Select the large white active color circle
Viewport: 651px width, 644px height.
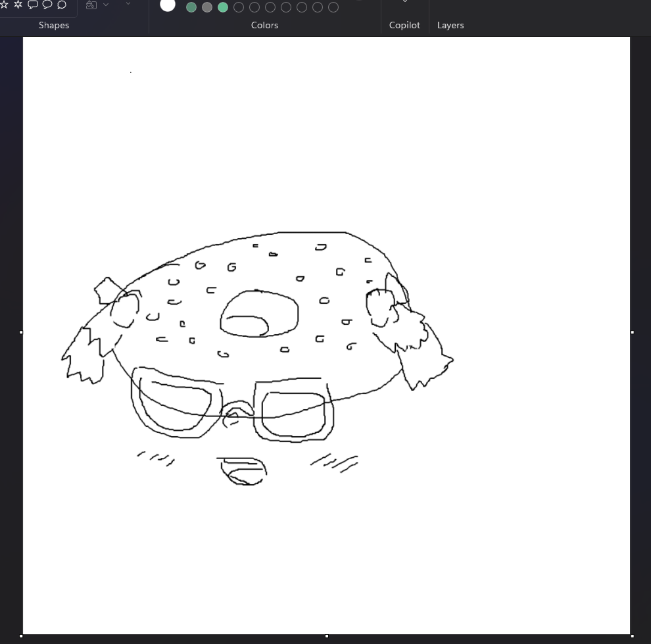click(x=168, y=5)
